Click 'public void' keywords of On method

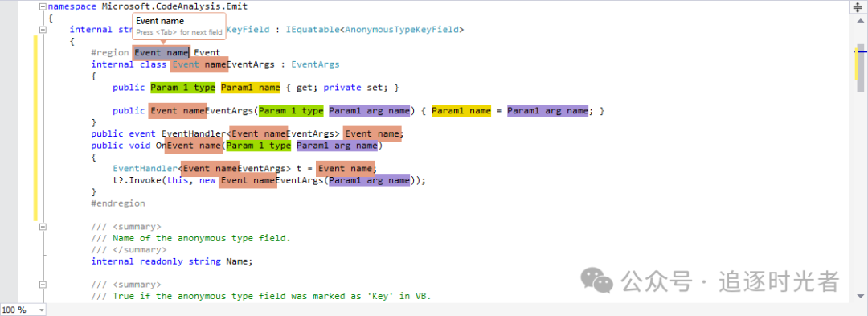coord(121,146)
